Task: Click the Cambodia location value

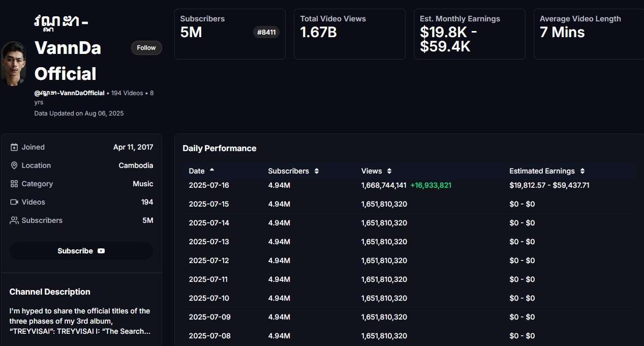Action: 136,165
